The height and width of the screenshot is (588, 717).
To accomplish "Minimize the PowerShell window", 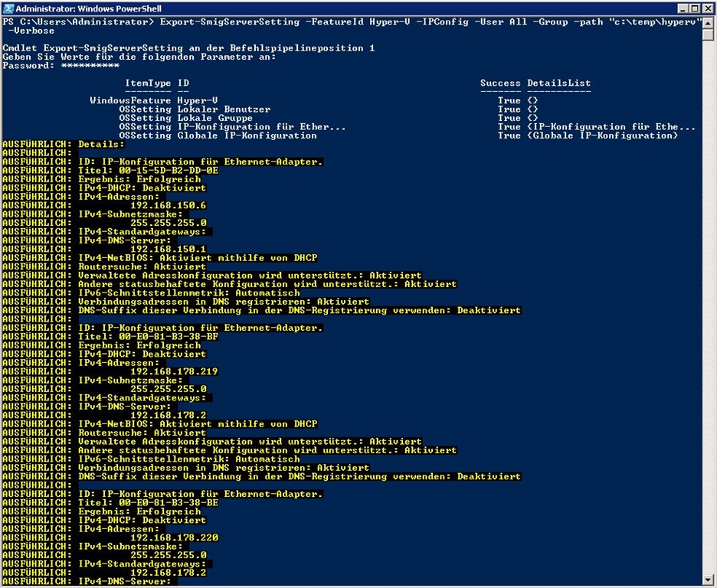I will point(681,8).
